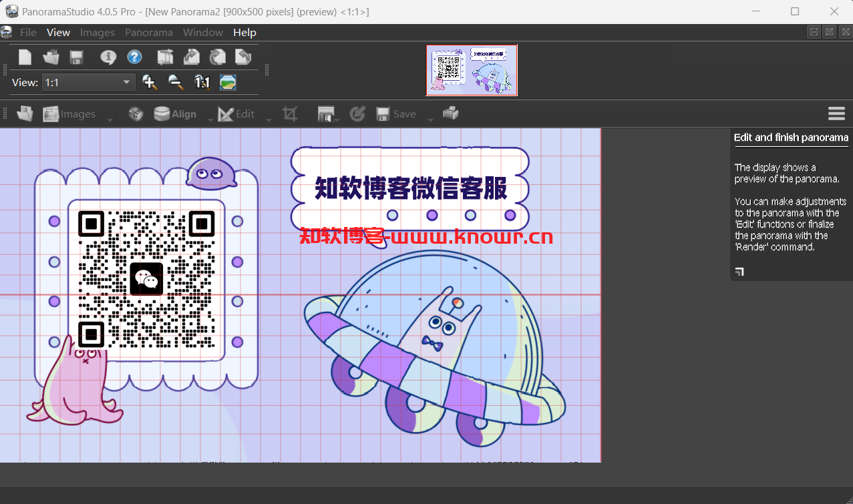Open the hamburger menu icon
The image size is (853, 504).
coord(836,113)
